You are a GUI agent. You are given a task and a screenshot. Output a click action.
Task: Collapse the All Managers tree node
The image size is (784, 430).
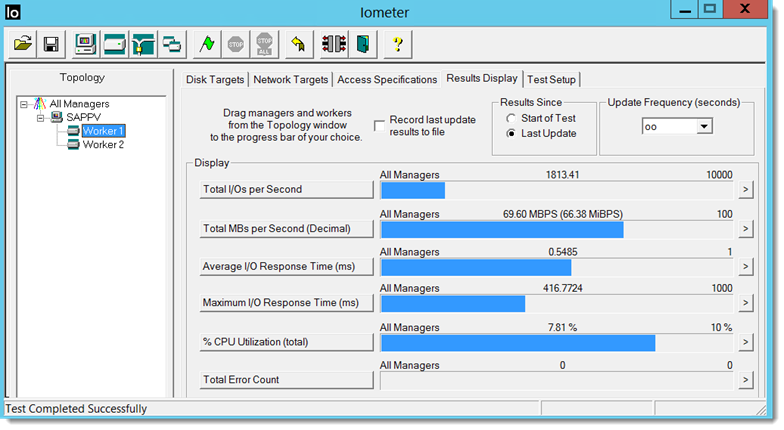[24, 104]
